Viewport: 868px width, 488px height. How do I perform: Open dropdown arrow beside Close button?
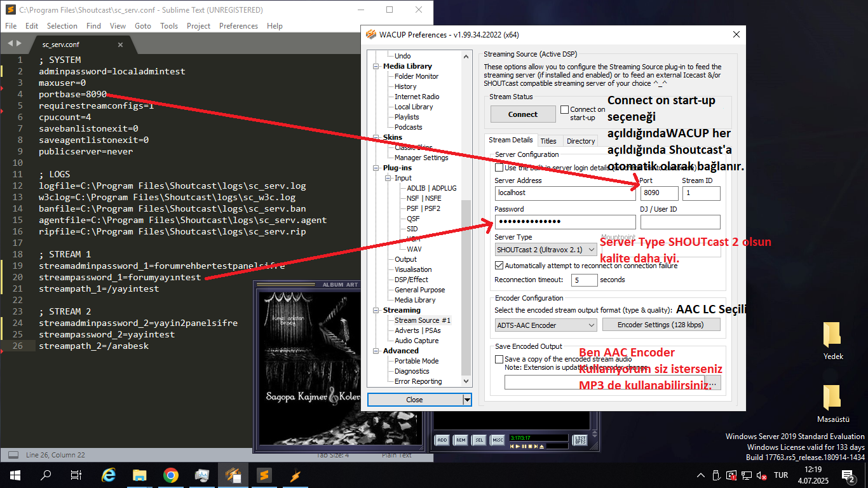pos(468,399)
